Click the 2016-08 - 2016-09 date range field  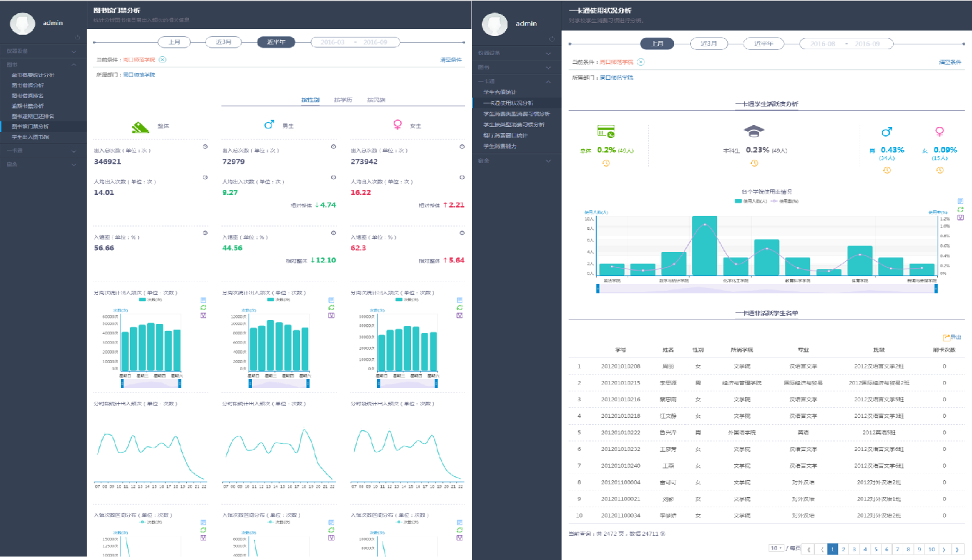[848, 43]
